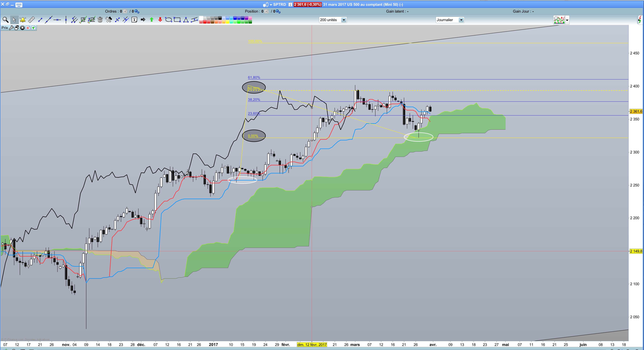Screen dimensions: 644x350
Task: Select the ruler measurement tool
Action: point(32,20)
